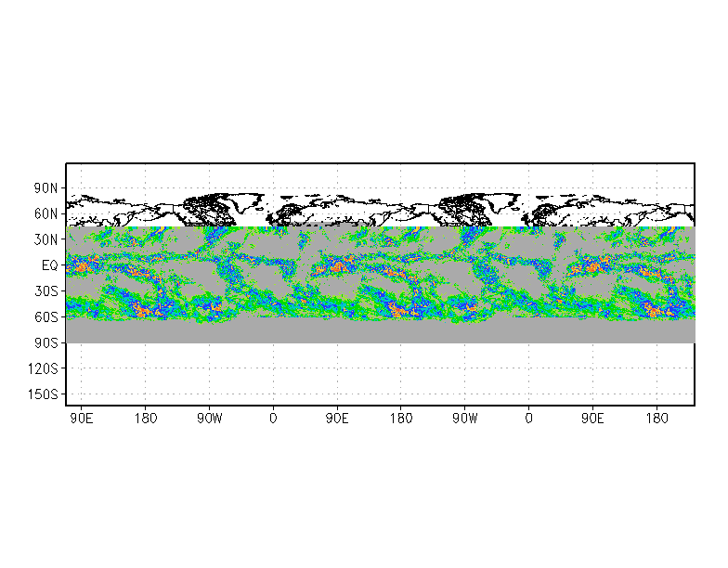This screenshot has height=568, width=728.
Task: Click the leftmost 90E longitude label
Action: point(82,419)
